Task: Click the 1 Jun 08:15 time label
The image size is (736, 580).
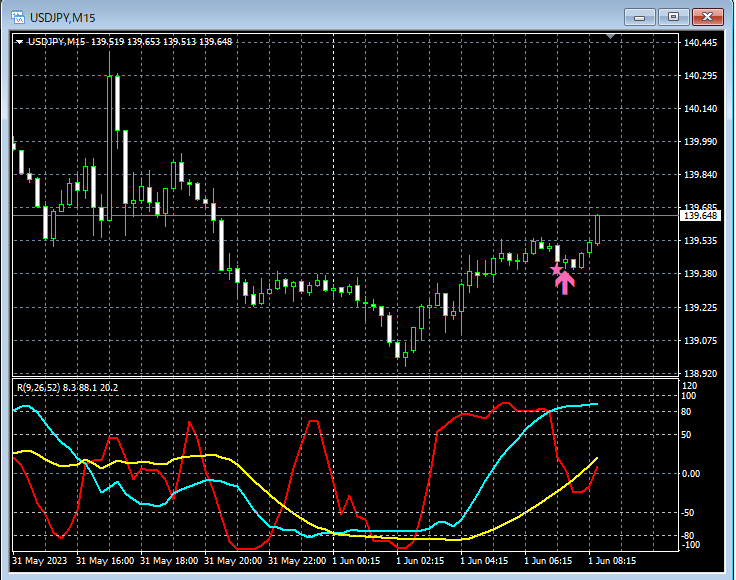Action: tap(612, 561)
